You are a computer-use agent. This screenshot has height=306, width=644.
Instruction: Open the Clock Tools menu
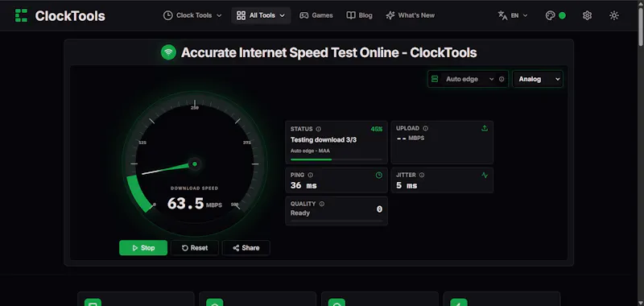(x=192, y=15)
